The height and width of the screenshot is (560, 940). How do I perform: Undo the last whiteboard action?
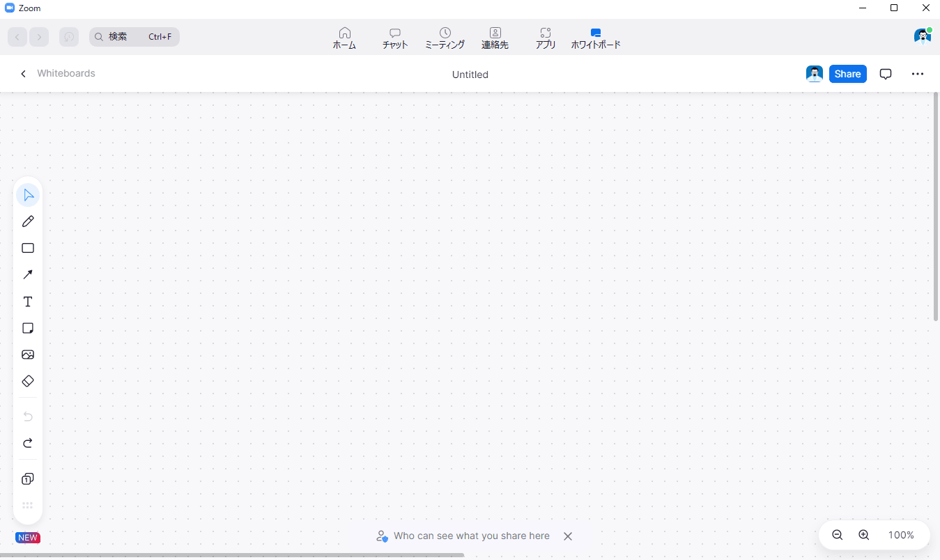[x=28, y=417]
